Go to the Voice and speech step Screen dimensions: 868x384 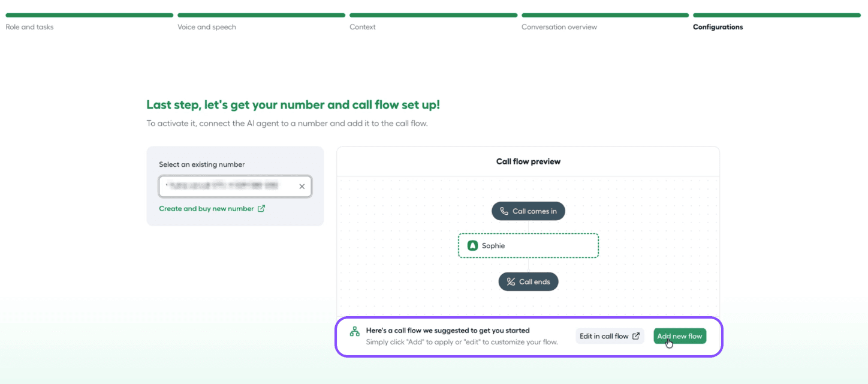pyautogui.click(x=207, y=27)
